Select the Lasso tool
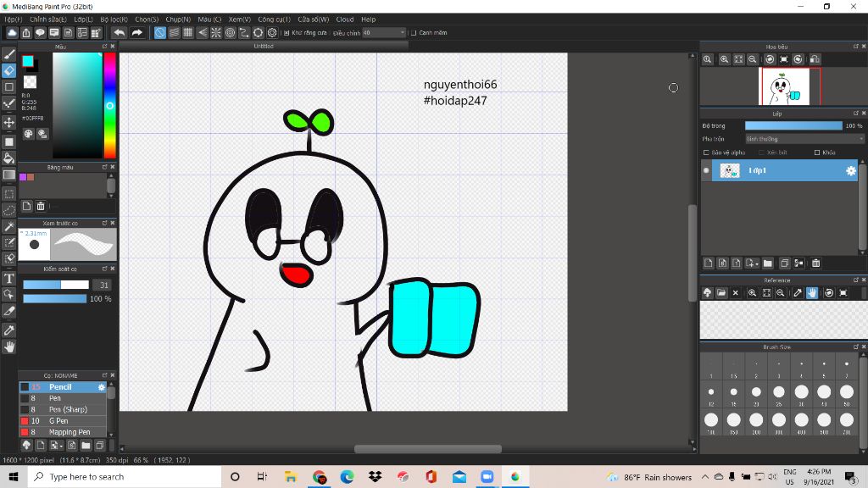Image resolution: width=868 pixels, height=488 pixels. pos(8,210)
